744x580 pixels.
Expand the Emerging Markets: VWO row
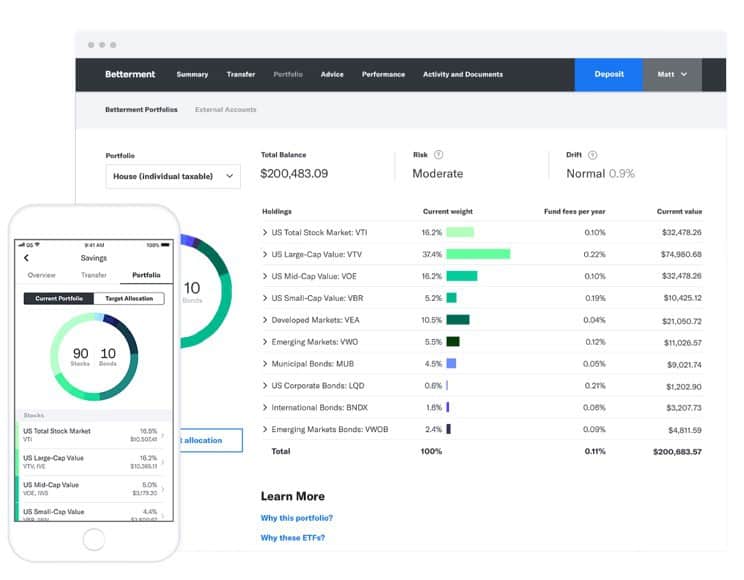[265, 342]
